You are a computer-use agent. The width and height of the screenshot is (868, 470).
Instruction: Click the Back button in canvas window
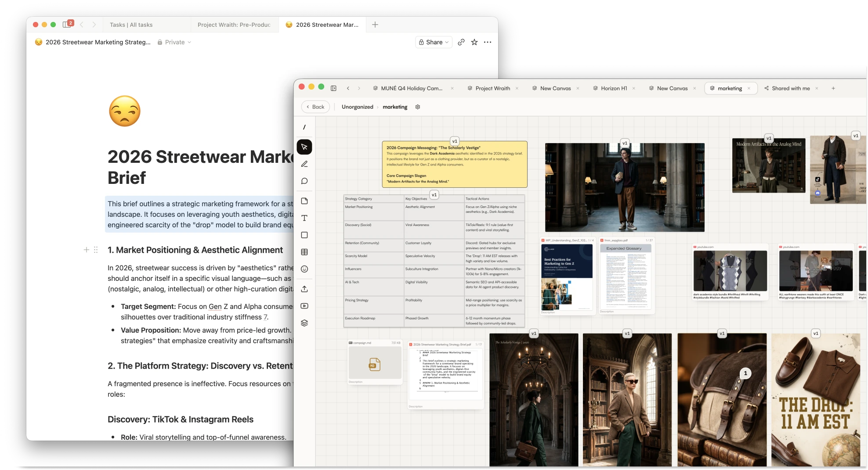tap(315, 107)
